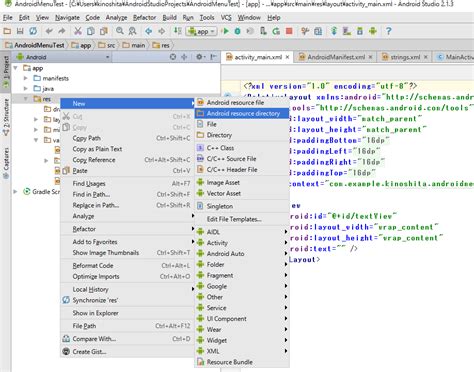Screen dimensions: 474x372
Task: Choose Vector Asset from New submenu
Action: tap(242, 194)
